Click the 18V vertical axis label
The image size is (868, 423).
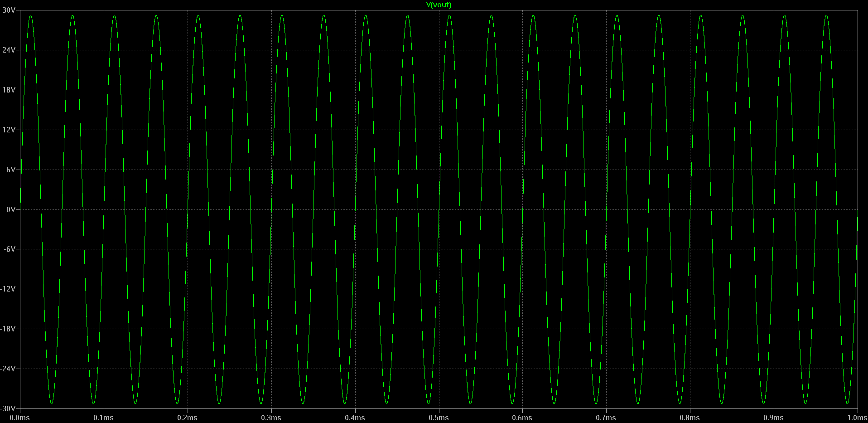coord(9,90)
